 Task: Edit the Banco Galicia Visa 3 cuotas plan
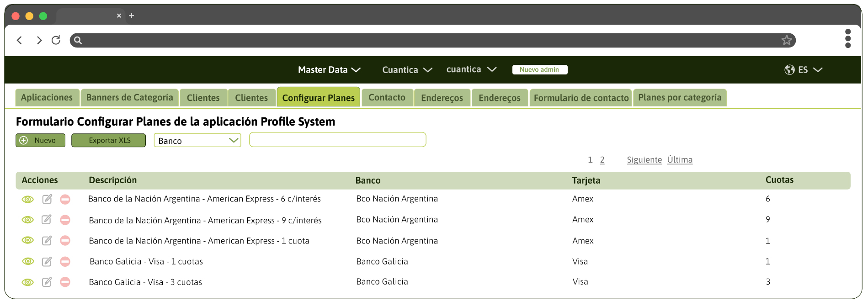[47, 282]
